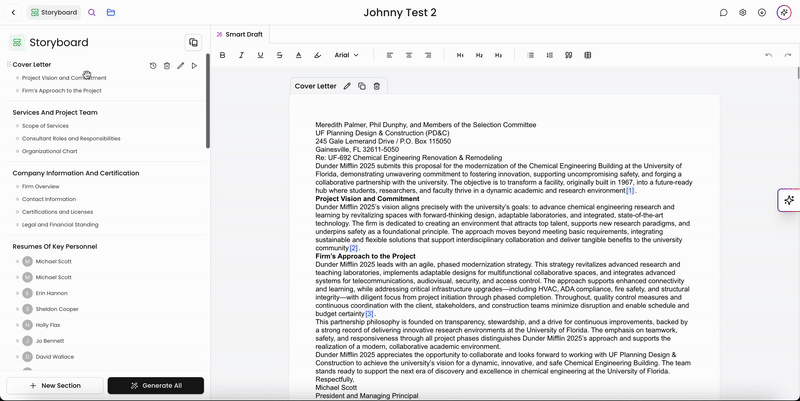This screenshot has height=401, width=800.
Task: Open the search magnifier icon
Action: (x=92, y=12)
